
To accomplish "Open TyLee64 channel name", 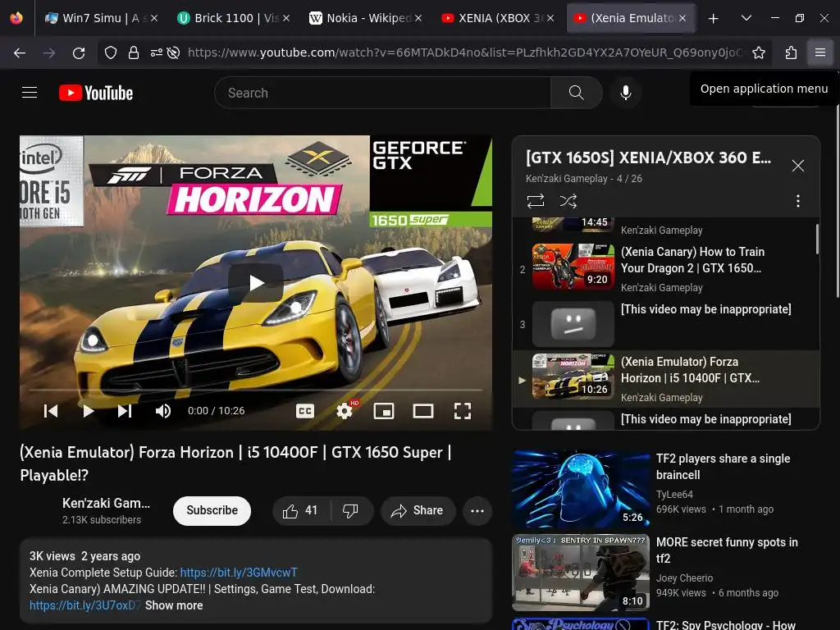I will pos(674,494).
